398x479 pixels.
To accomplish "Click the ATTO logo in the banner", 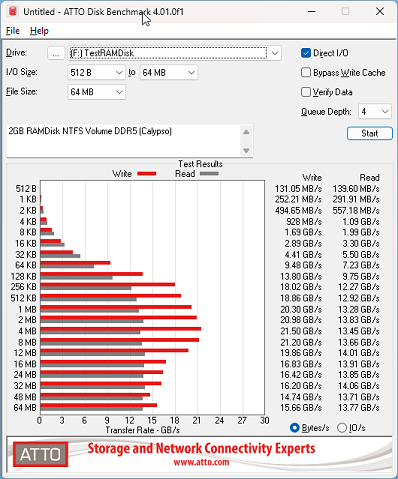I will coord(41,454).
